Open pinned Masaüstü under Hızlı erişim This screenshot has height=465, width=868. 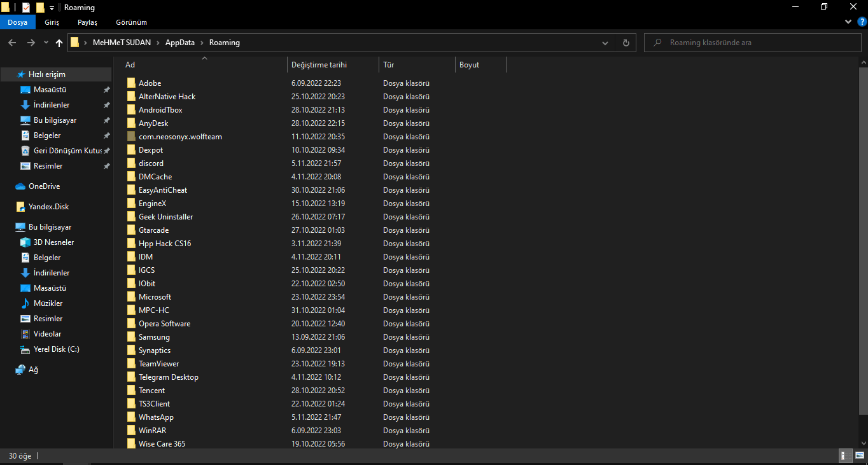click(50, 90)
